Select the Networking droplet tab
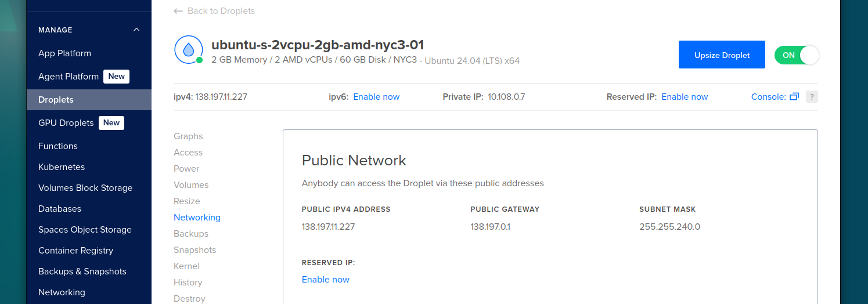This screenshot has width=868, height=304. pos(197,218)
